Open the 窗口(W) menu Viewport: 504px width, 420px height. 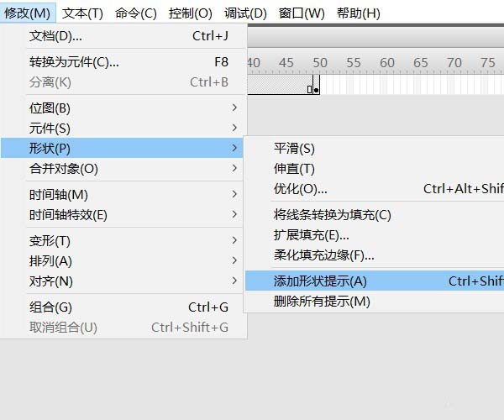click(302, 13)
